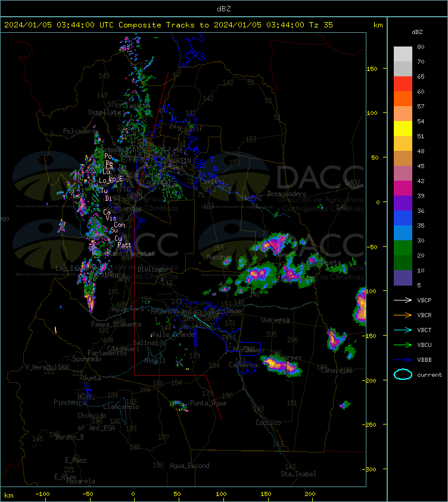The height and width of the screenshot is (502, 448).
Task: Select the yellow 54 dBZ swatch
Action: coord(403,128)
